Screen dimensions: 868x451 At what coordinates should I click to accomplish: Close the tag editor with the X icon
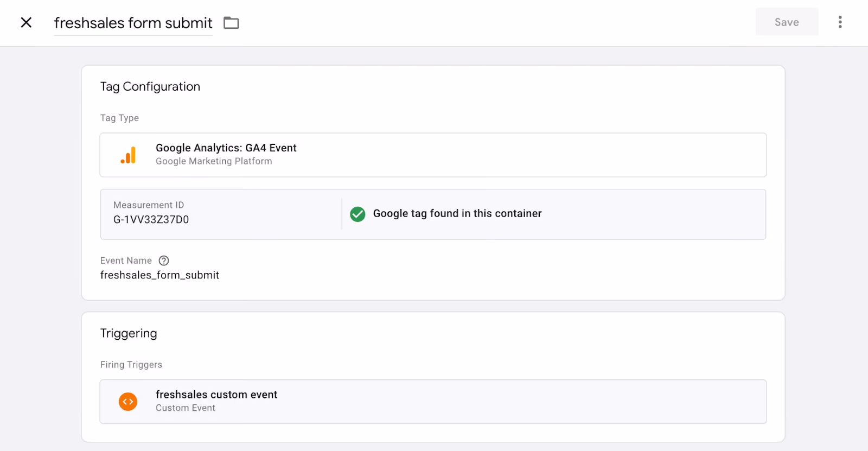tap(26, 22)
